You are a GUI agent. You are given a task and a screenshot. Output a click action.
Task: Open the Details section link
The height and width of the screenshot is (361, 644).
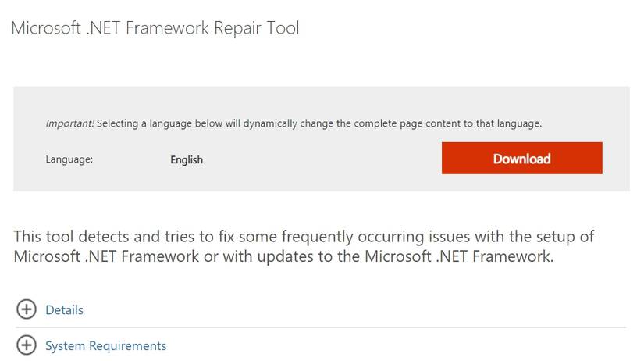(64, 310)
